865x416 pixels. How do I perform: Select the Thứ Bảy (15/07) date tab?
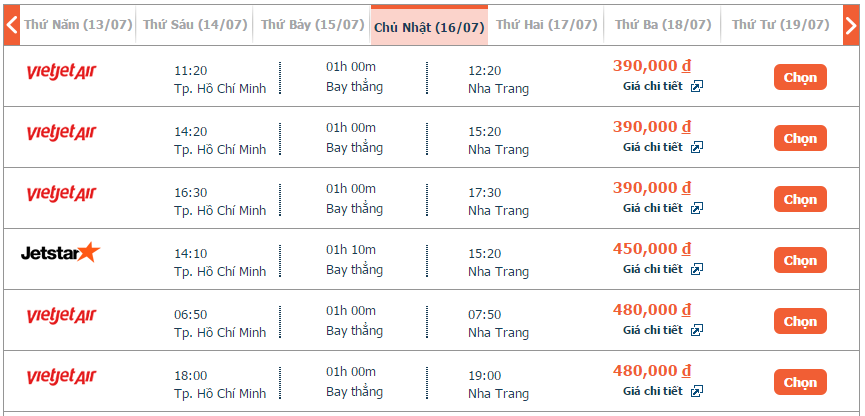click(x=312, y=25)
